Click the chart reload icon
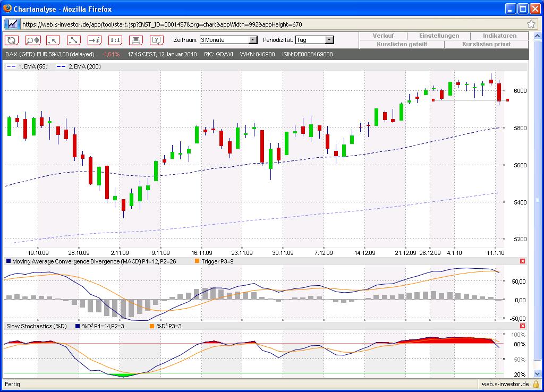The width and height of the screenshot is (544, 392). tap(11, 40)
